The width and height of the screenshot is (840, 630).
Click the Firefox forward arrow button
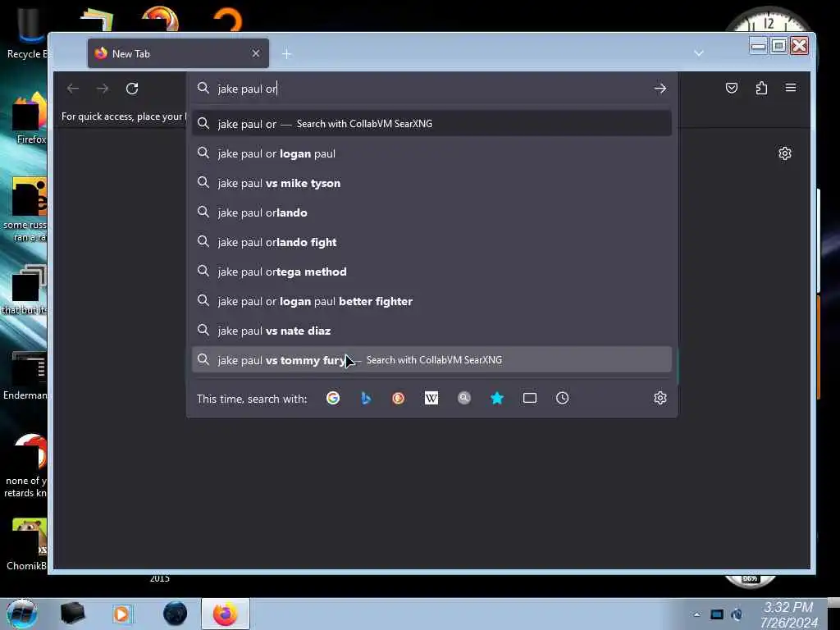pyautogui.click(x=103, y=89)
